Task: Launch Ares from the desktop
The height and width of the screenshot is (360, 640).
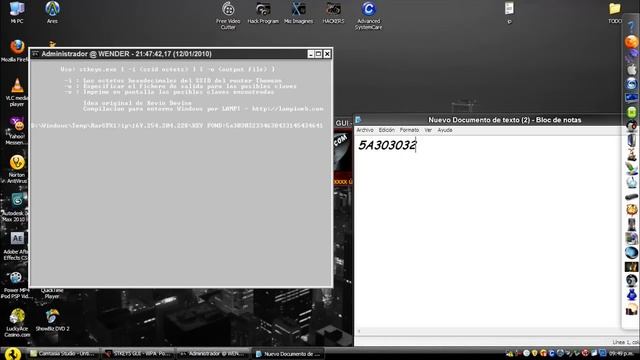Action: (x=52, y=12)
